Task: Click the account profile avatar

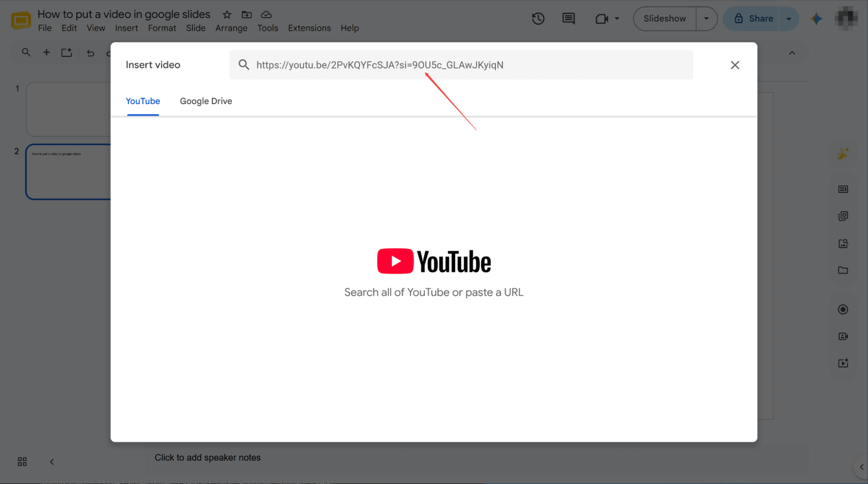Action: (x=846, y=18)
